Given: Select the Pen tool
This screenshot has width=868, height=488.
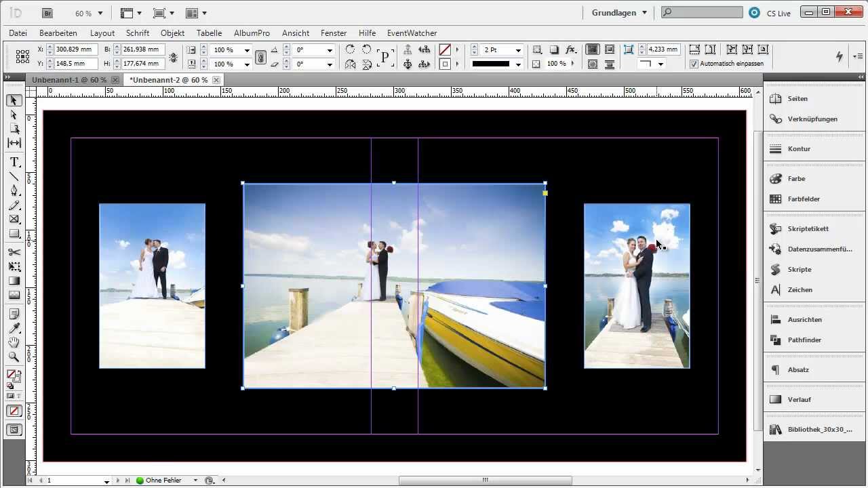Looking at the screenshot, I should (x=14, y=190).
